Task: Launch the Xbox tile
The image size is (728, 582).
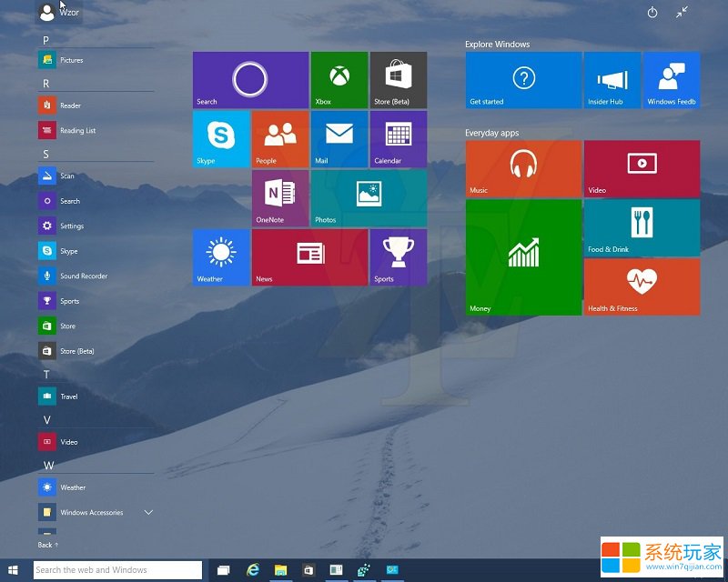Action: pyautogui.click(x=339, y=80)
